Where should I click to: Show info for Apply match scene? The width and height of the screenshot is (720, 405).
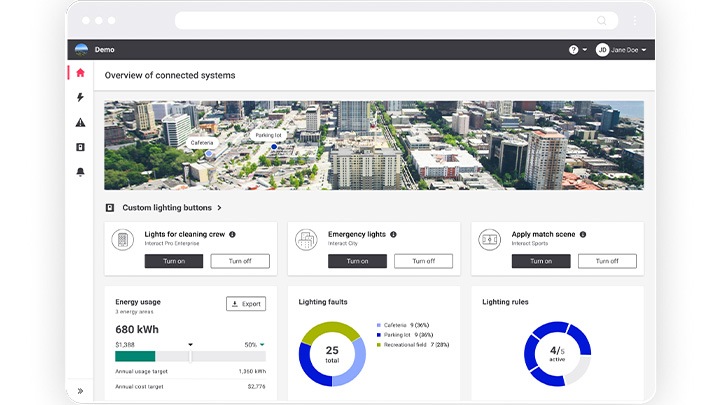click(x=583, y=234)
